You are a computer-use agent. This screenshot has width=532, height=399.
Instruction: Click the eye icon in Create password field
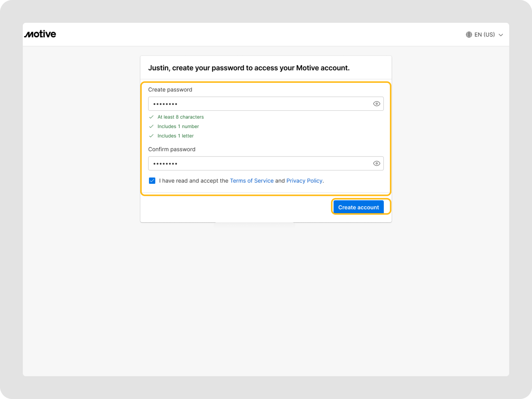click(376, 104)
